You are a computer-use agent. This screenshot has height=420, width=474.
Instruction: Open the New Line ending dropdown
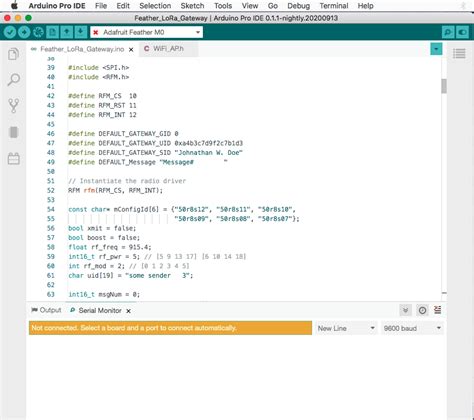[346, 328]
